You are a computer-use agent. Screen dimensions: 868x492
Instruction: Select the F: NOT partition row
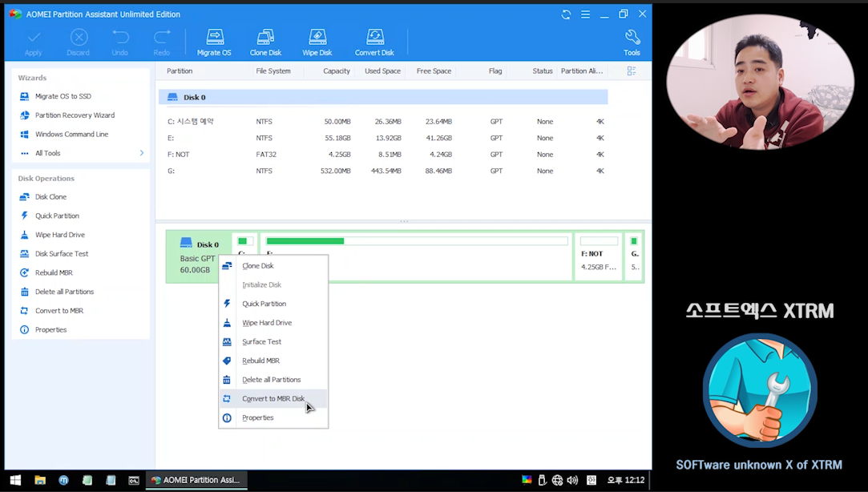click(383, 155)
